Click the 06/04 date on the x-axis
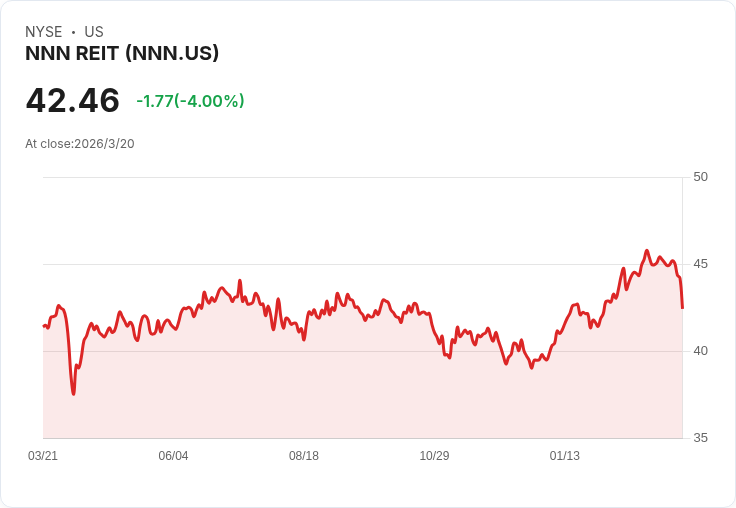Viewport: 736px width, 508px height. pos(173,455)
